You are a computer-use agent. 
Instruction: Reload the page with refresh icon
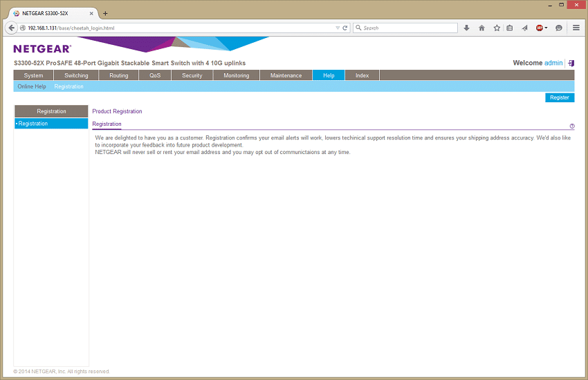[x=345, y=28]
